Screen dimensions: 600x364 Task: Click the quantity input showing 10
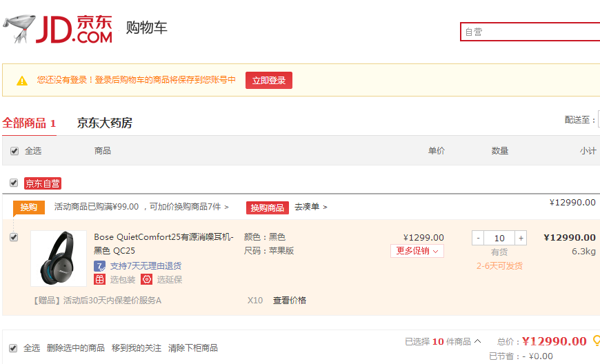tap(499, 238)
